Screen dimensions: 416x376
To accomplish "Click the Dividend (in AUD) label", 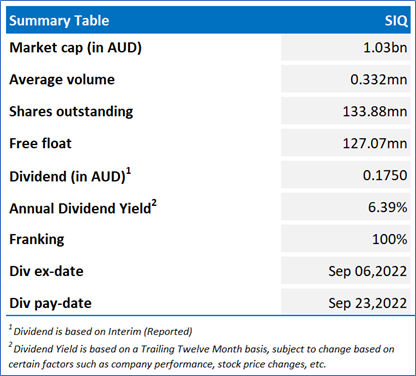I will [70, 176].
